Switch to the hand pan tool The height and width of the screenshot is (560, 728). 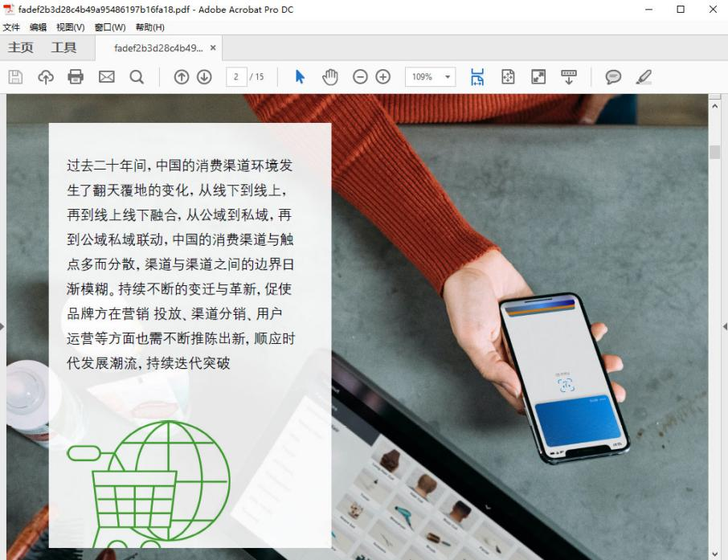point(330,77)
